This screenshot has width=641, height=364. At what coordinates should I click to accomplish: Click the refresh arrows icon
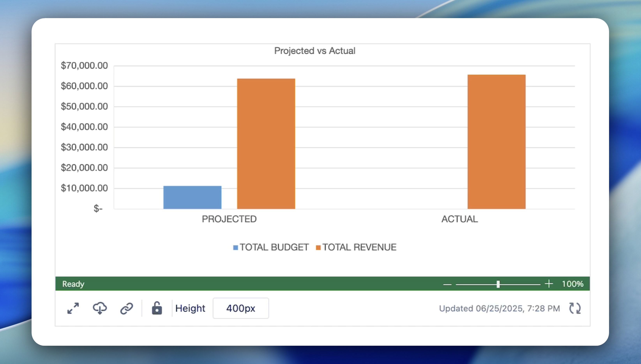click(x=575, y=308)
